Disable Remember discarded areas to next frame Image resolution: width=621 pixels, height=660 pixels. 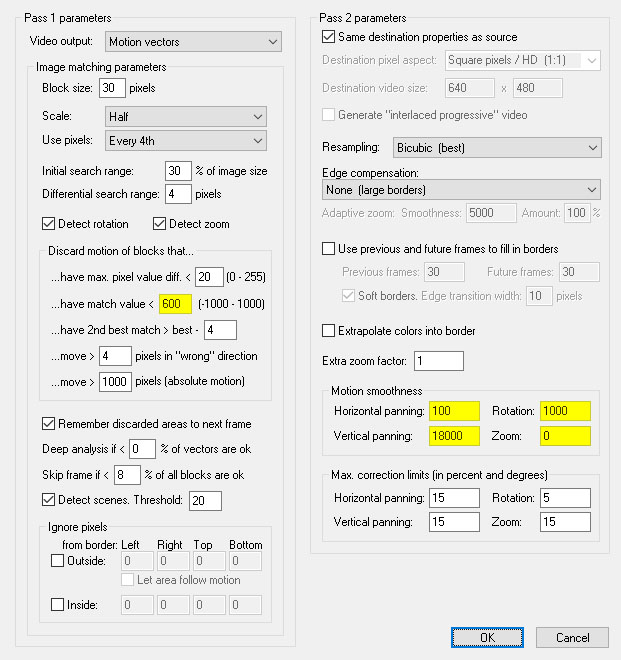[49, 423]
